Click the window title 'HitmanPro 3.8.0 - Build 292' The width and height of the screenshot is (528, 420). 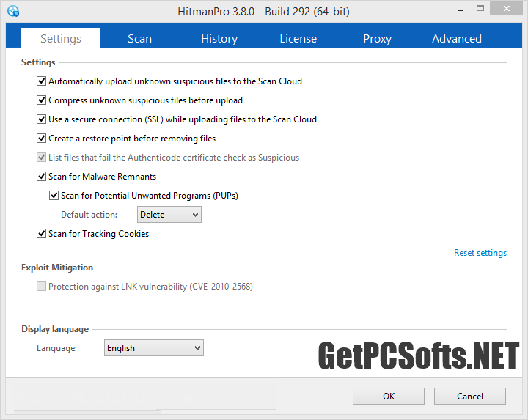(263, 12)
